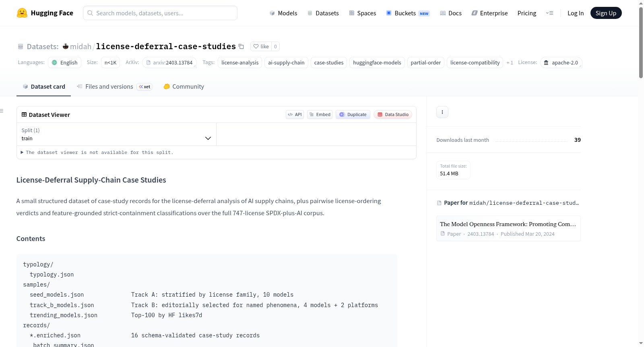Click the License-Deferral Supply-Chain Case Studies heading
The width and height of the screenshot is (644, 347).
click(91, 180)
